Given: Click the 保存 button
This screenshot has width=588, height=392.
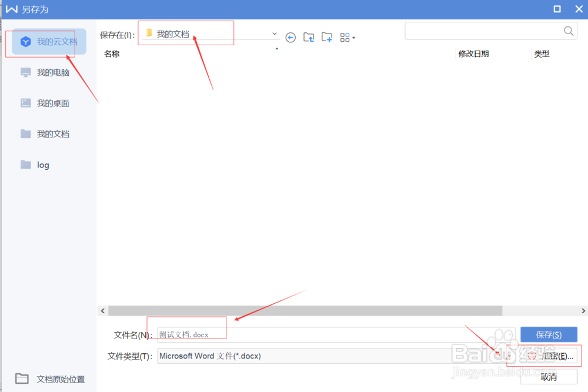Looking at the screenshot, I should pyautogui.click(x=549, y=334).
